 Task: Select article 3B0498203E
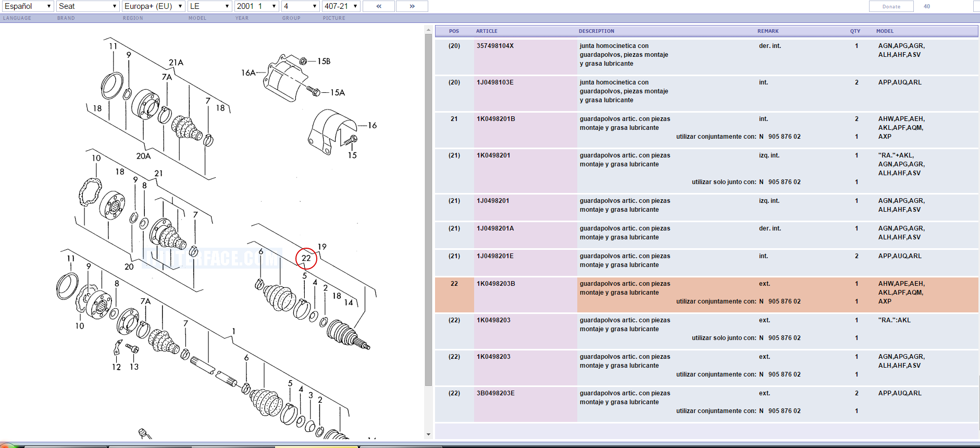(495, 393)
